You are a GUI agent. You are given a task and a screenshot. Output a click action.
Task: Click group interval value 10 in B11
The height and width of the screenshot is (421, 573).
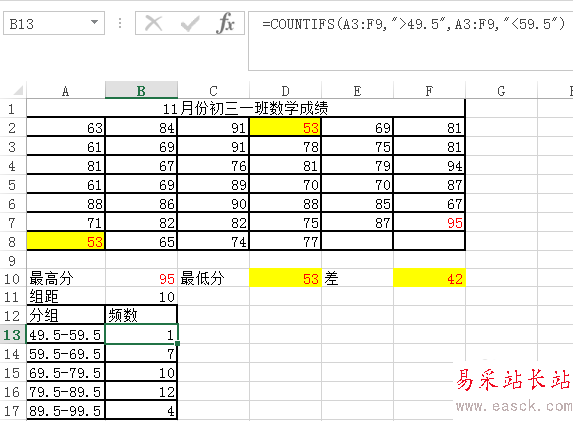pyautogui.click(x=141, y=296)
